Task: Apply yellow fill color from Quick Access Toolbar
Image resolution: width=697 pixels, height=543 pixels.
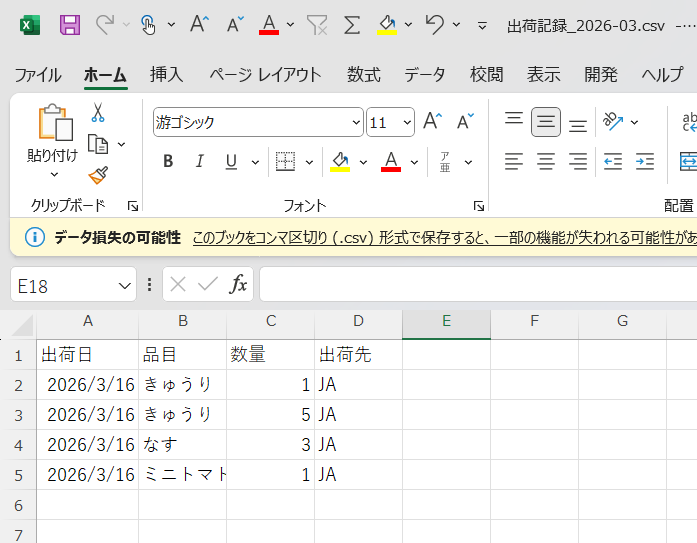Action: click(387, 24)
